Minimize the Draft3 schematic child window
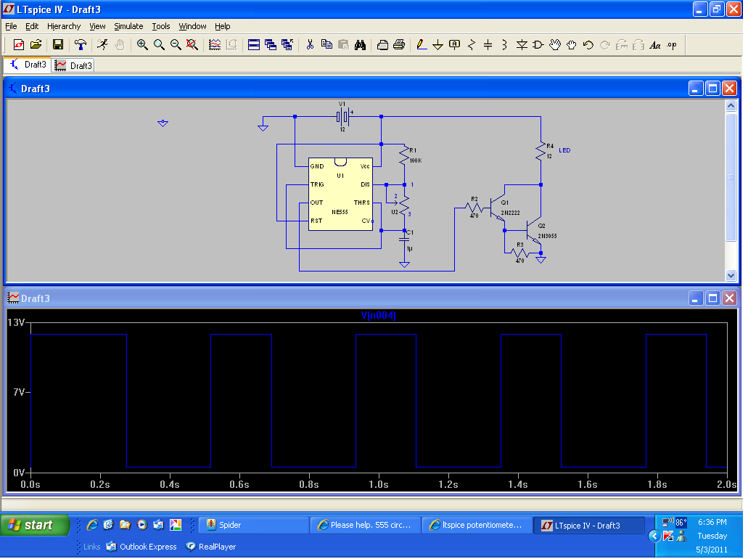This screenshot has width=756, height=559. (x=696, y=89)
